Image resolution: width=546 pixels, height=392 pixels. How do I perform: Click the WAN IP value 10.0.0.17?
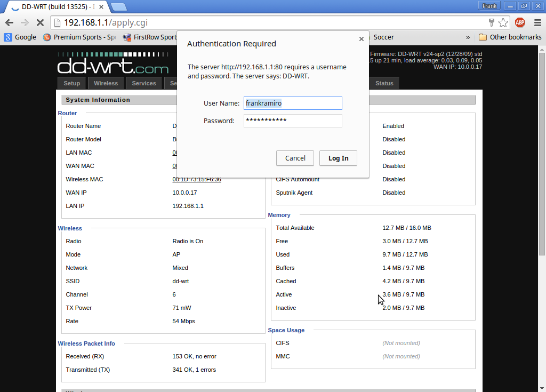(183, 193)
